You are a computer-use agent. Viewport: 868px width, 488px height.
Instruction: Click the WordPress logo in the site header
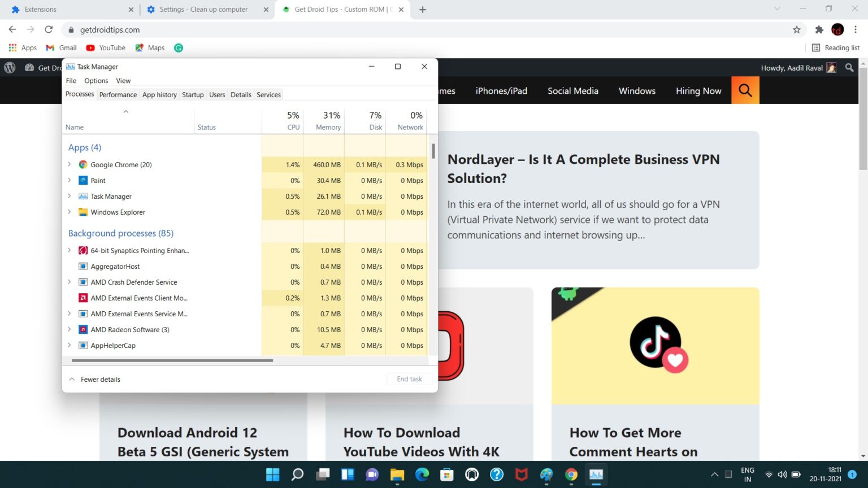click(10, 67)
